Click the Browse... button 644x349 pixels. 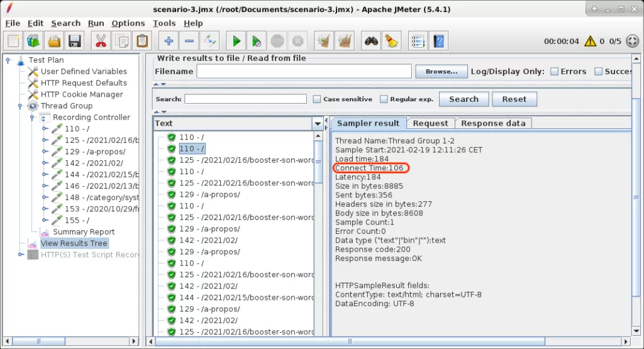coord(441,72)
